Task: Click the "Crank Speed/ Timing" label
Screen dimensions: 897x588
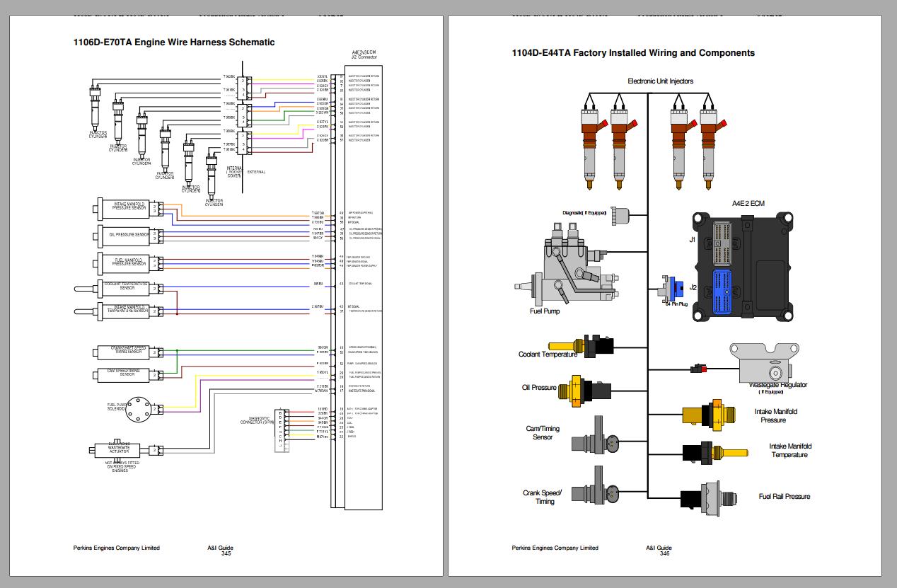Action: (x=543, y=497)
